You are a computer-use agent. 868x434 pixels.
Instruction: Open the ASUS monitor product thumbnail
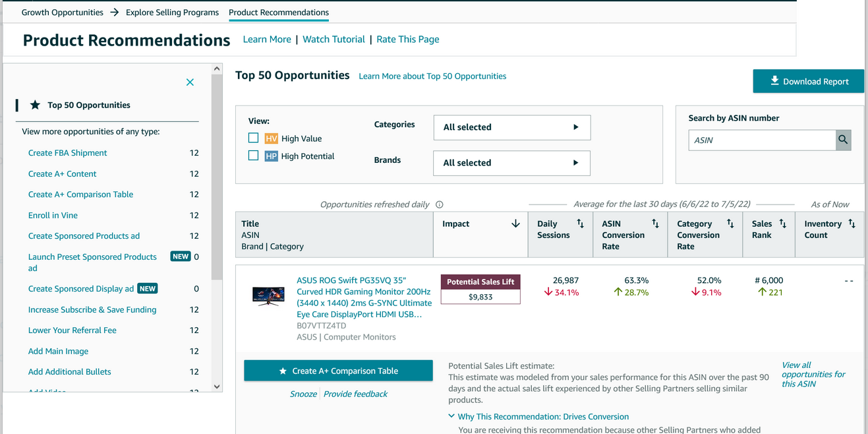point(268,295)
